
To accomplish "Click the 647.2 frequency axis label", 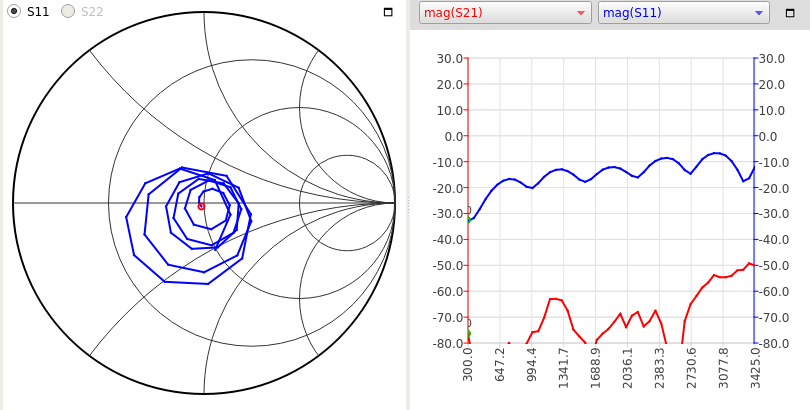I will click(500, 364).
